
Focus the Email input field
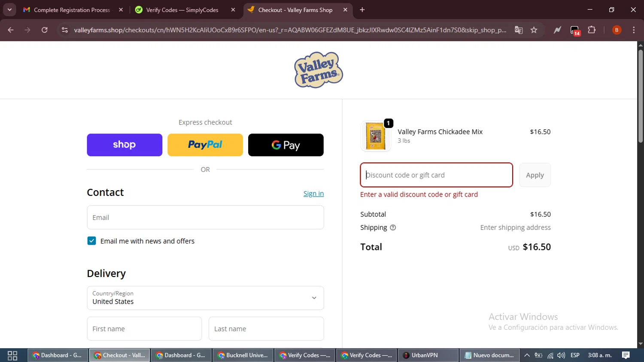(205, 217)
